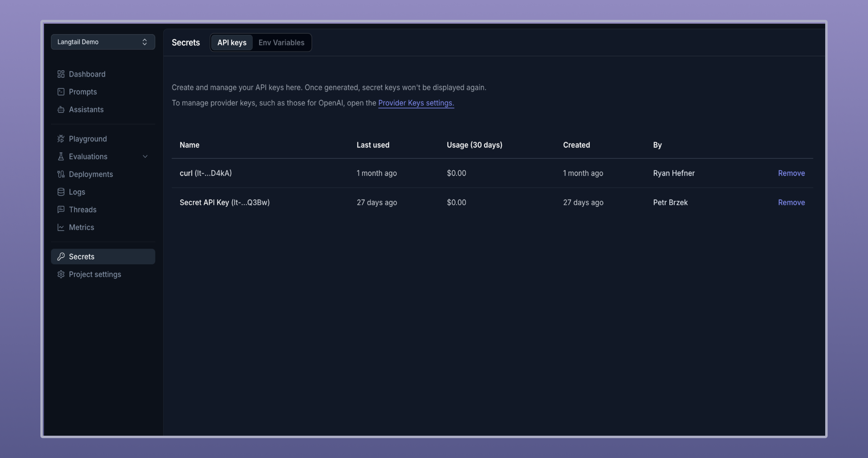
Task: Sort table by the Name column header
Action: tap(189, 145)
